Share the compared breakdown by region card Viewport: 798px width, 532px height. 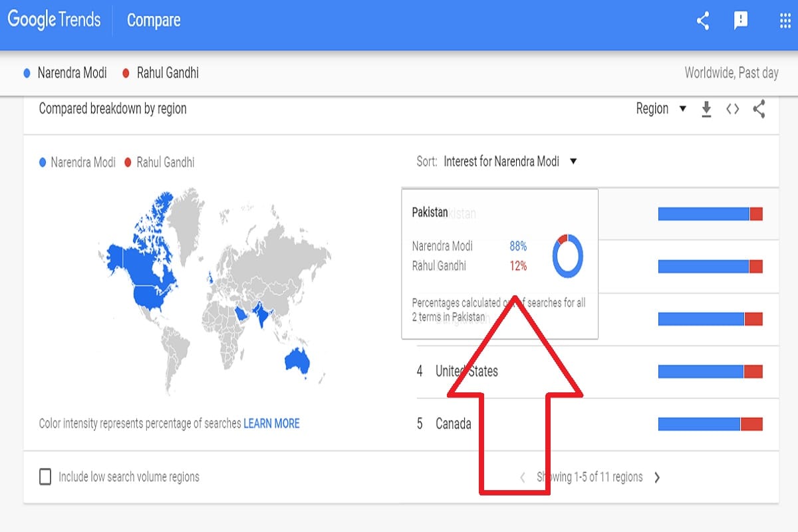759,109
